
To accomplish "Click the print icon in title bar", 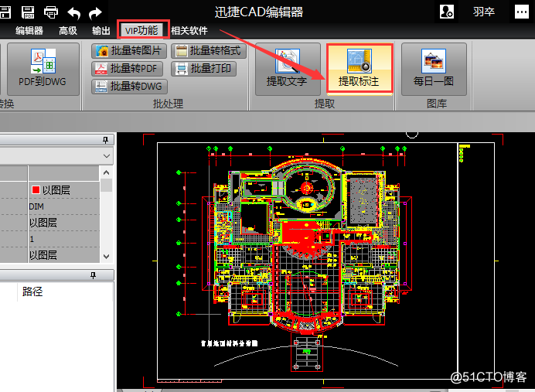I will 51,12.
